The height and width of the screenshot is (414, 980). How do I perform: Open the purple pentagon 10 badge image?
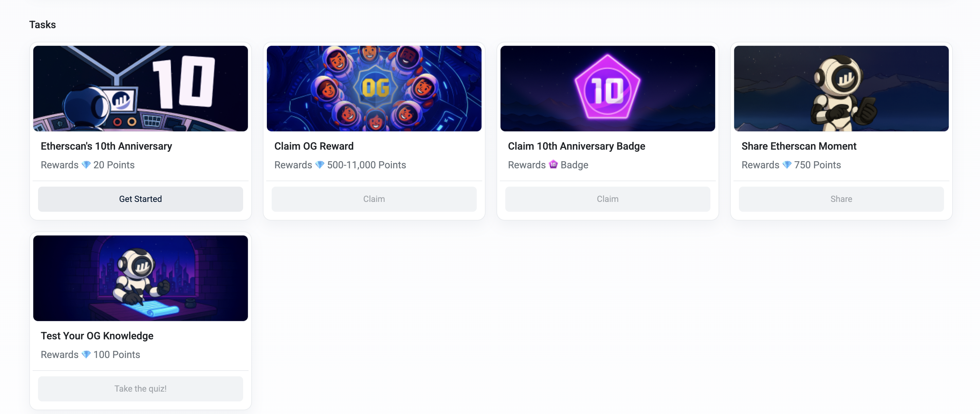click(607, 89)
